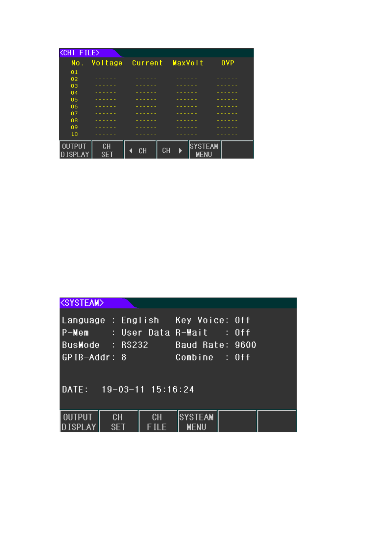Open CH FILE softkey in SYSTEAM screen

coord(158,422)
